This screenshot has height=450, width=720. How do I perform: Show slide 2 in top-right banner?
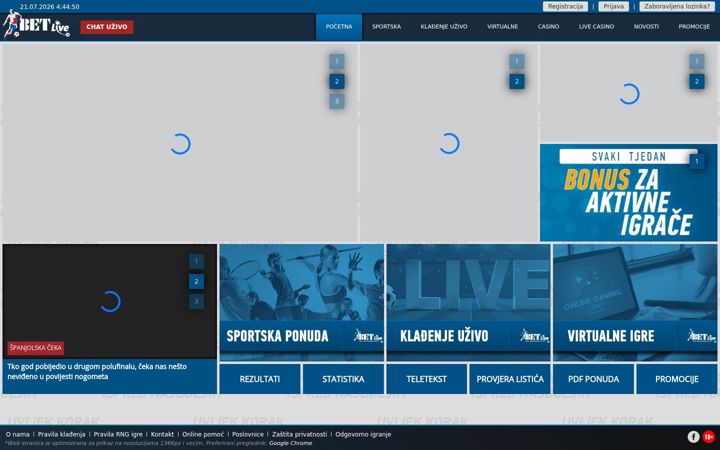tap(697, 81)
